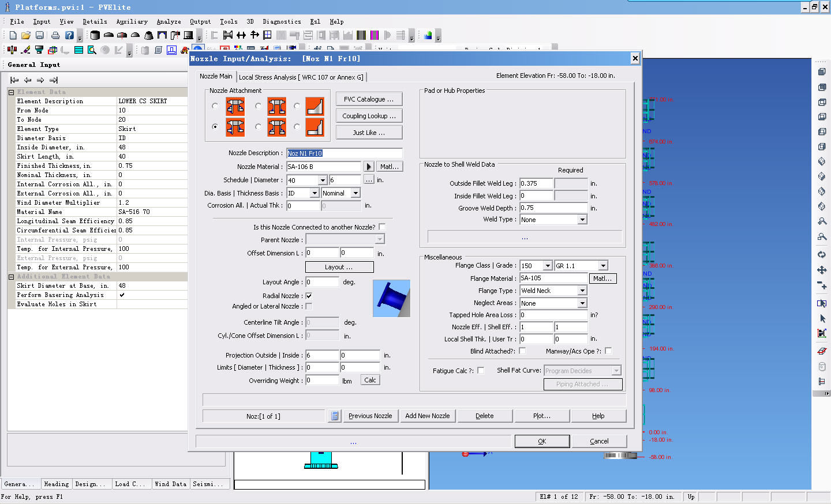Click the Outside Fillet Weld Leg field

[x=537, y=183]
